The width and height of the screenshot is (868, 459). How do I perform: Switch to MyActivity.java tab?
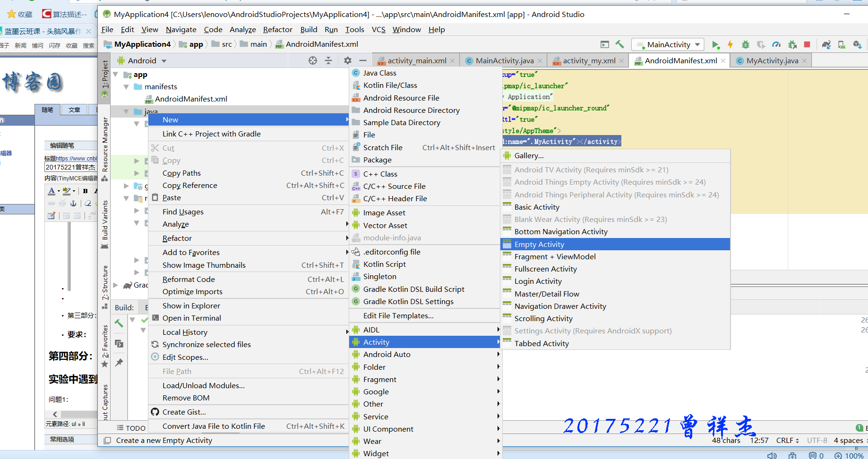click(x=772, y=61)
